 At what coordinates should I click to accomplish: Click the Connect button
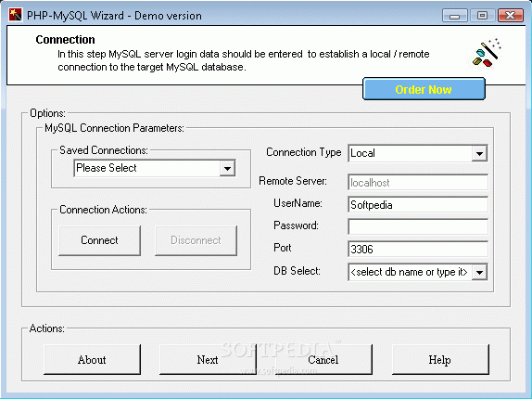pyautogui.click(x=99, y=240)
